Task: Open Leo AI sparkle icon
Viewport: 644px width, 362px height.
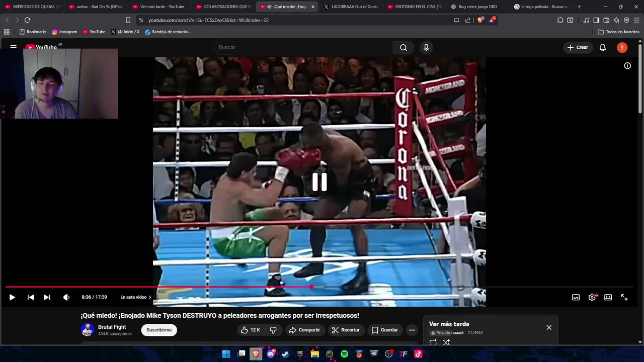Action: (616, 20)
